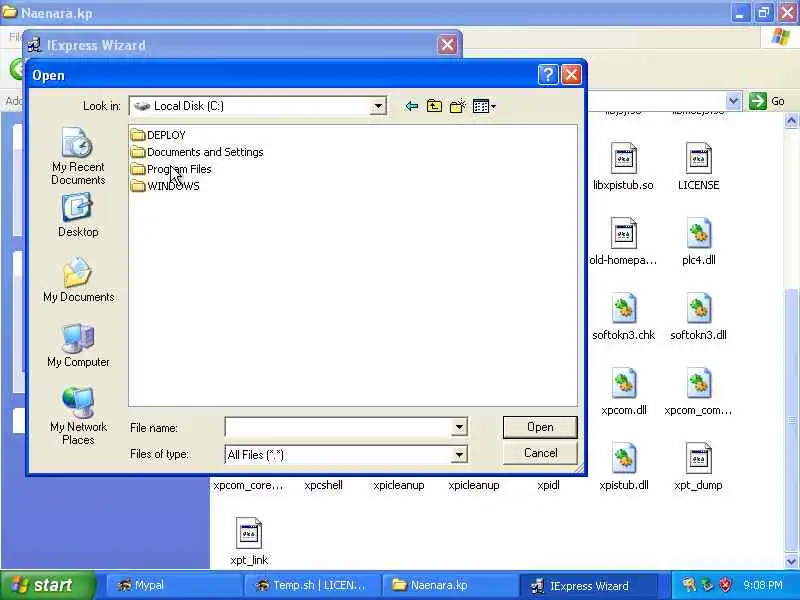Expand the File name dropdown
The width and height of the screenshot is (800, 600).
click(x=459, y=427)
